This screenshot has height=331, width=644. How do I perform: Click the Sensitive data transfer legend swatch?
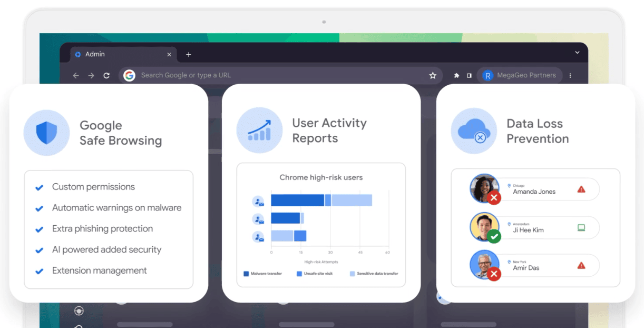pyautogui.click(x=353, y=274)
